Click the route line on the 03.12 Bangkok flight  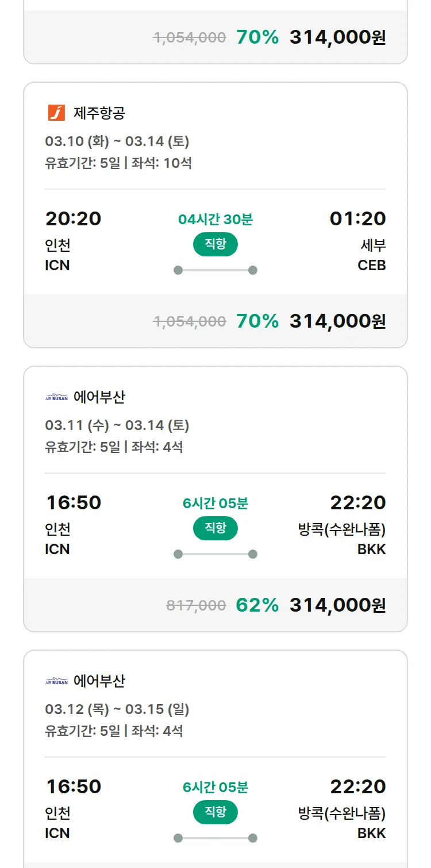(215, 838)
